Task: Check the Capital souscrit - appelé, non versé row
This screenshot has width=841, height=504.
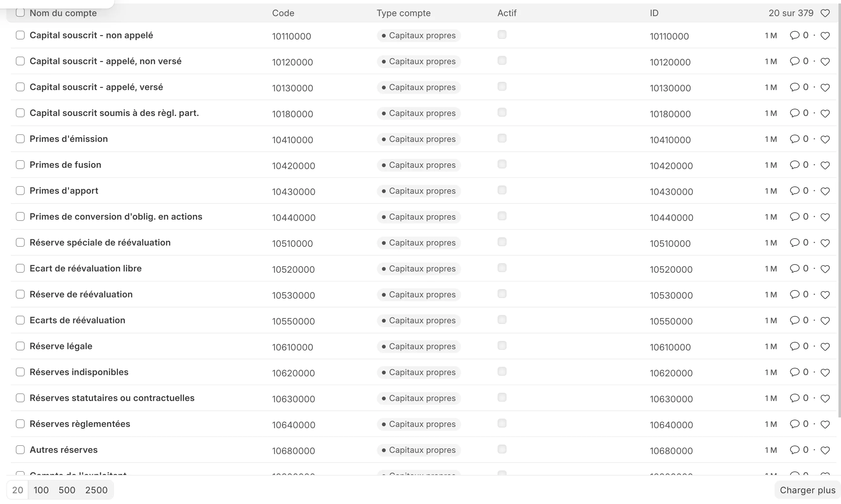Action: click(x=20, y=61)
